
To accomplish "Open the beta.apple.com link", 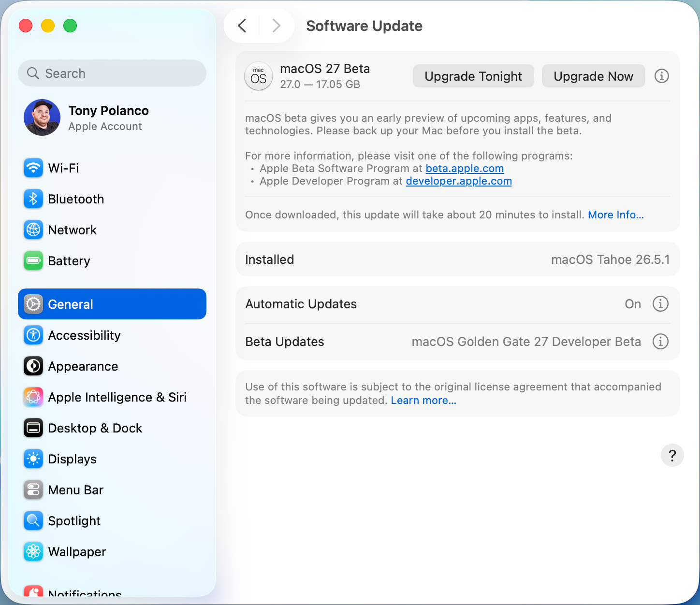I will (465, 168).
